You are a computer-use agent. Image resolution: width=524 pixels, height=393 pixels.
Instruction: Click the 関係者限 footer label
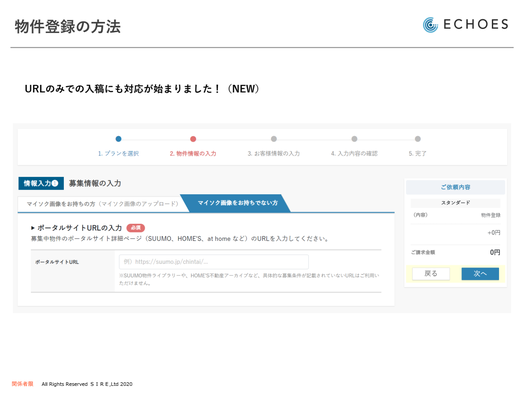22,384
